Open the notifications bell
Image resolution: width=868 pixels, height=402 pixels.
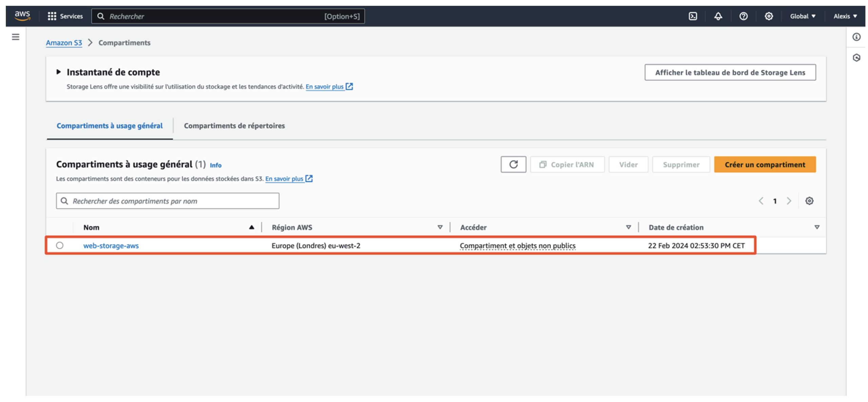[x=718, y=16]
